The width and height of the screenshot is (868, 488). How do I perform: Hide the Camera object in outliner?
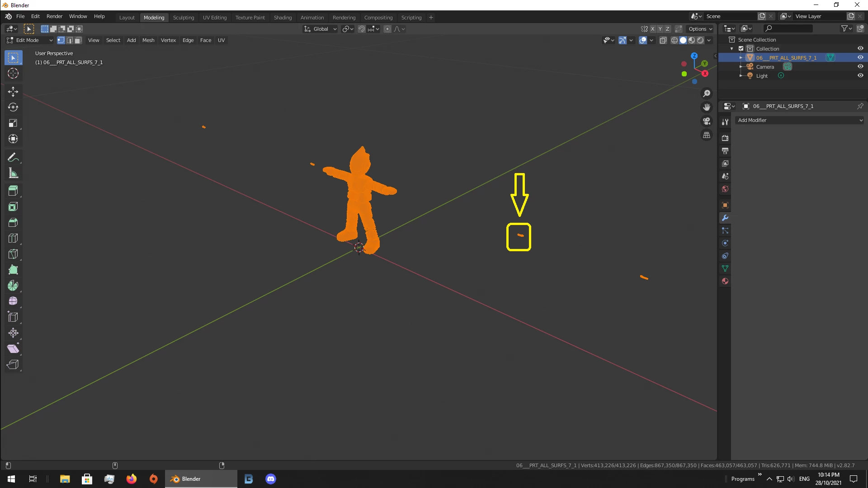860,66
